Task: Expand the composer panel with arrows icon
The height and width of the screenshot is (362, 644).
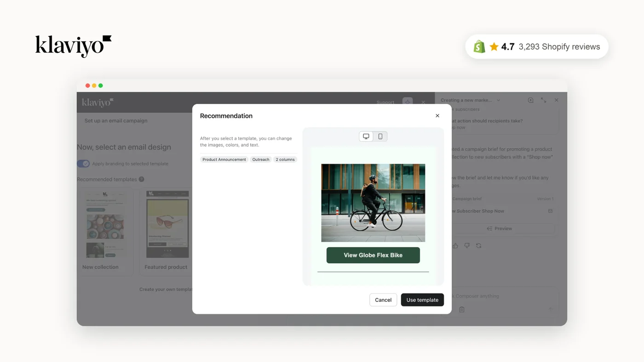Action: [543, 100]
